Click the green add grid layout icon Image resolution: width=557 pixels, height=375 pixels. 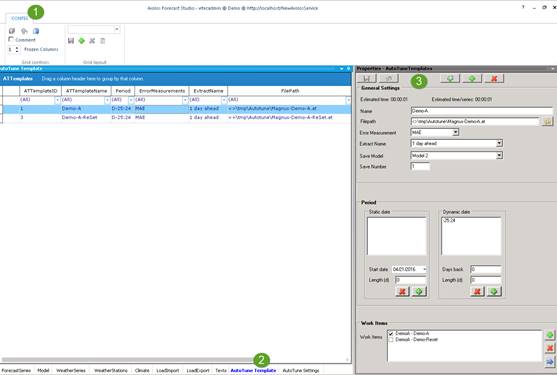[82, 41]
